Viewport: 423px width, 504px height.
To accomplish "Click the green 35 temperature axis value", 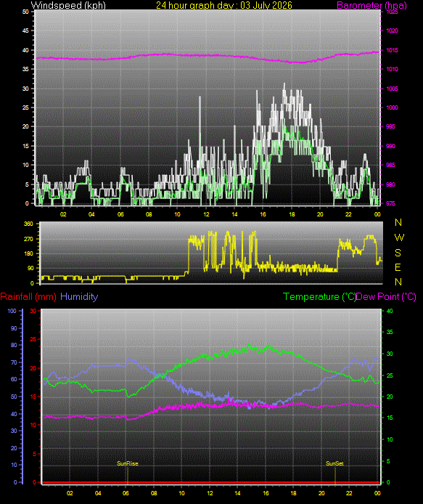I will [x=390, y=332].
